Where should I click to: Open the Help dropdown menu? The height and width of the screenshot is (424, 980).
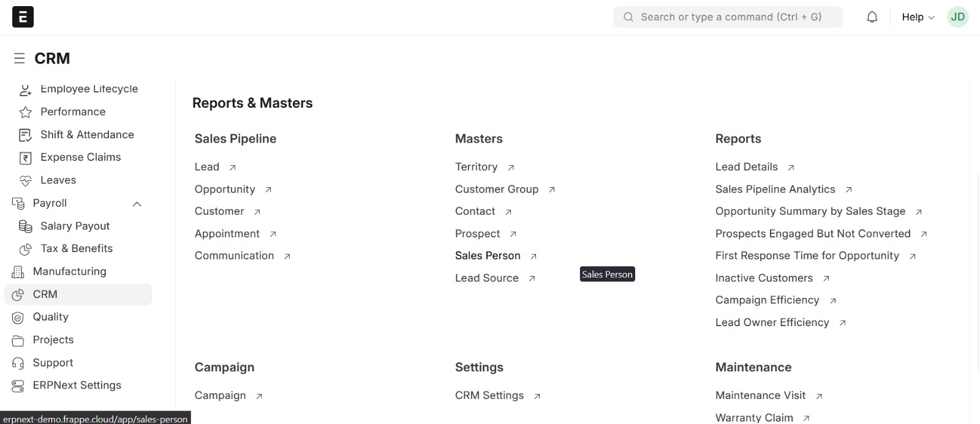[918, 17]
